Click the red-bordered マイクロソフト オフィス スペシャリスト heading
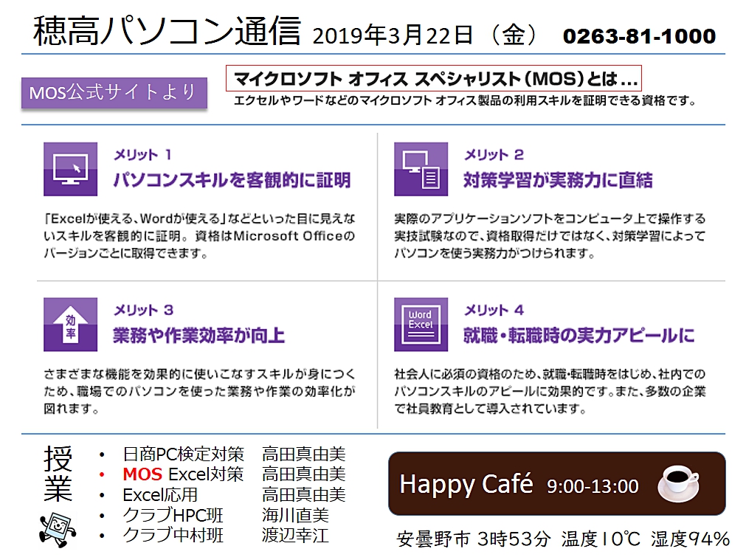 [x=435, y=77]
